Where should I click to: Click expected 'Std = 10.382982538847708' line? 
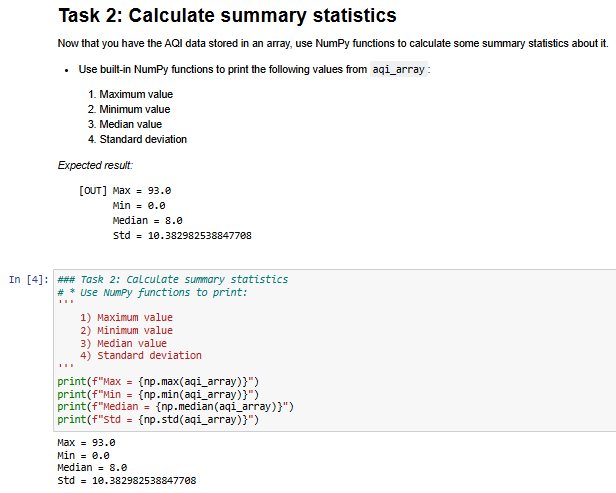point(182,236)
